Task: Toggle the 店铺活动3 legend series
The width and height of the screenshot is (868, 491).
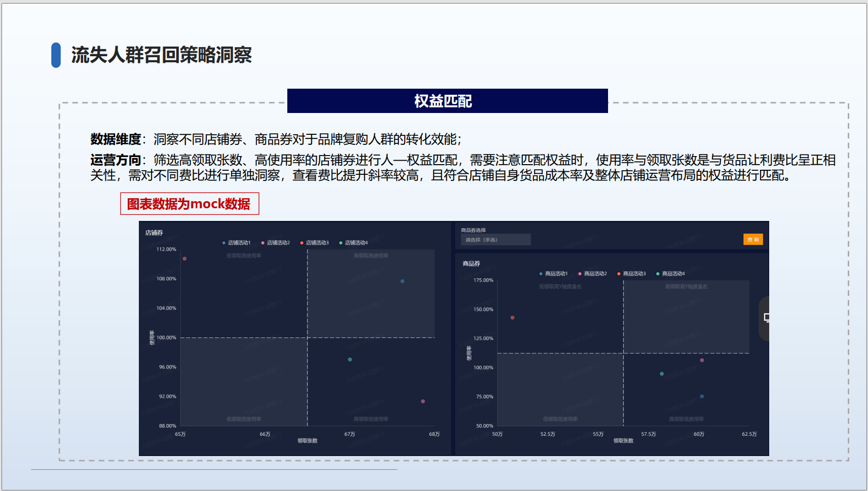Action: coord(314,243)
